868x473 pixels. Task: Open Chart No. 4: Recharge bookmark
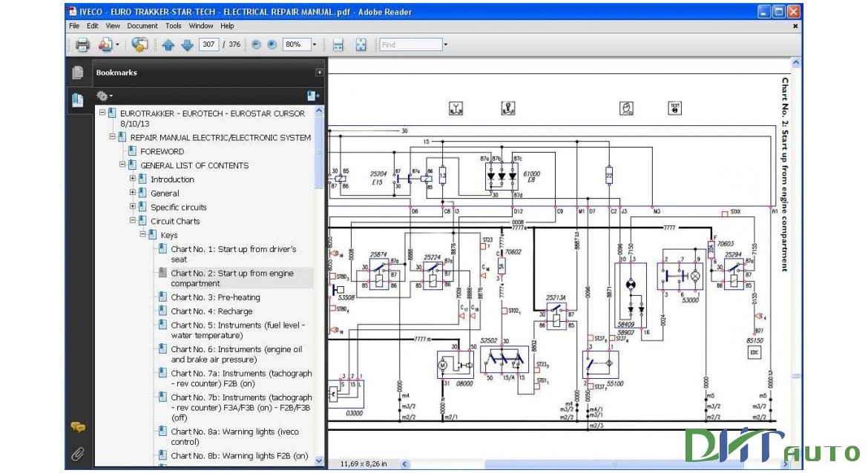211,311
